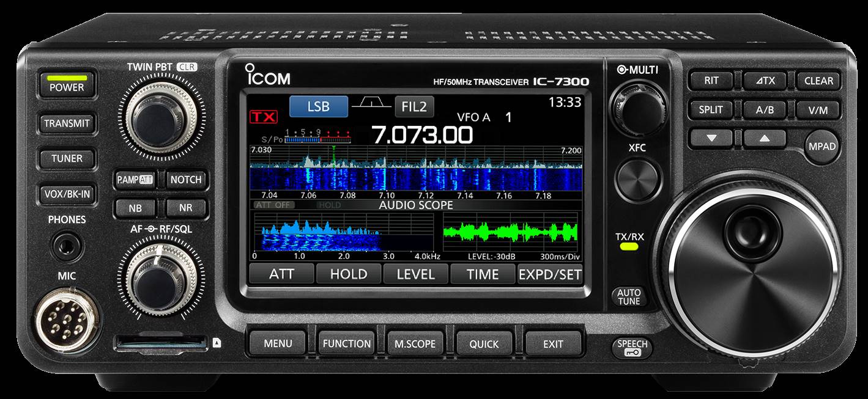The image size is (868, 399).
Task: Switch VFO with A/B button
Action: pos(765,110)
